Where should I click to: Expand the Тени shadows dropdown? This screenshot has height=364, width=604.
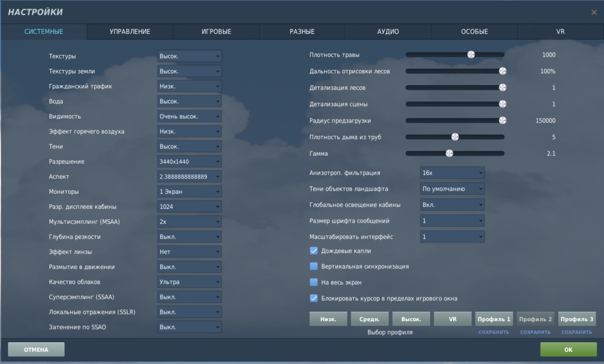click(x=189, y=146)
